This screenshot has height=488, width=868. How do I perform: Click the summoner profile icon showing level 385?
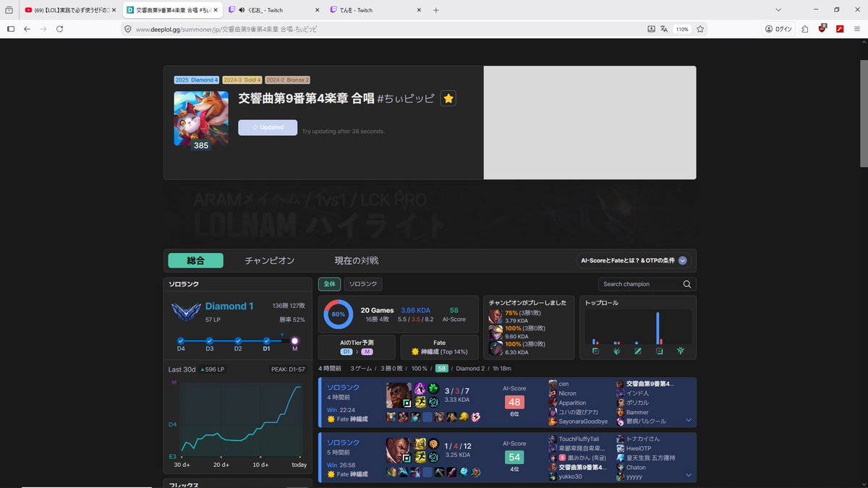point(200,117)
